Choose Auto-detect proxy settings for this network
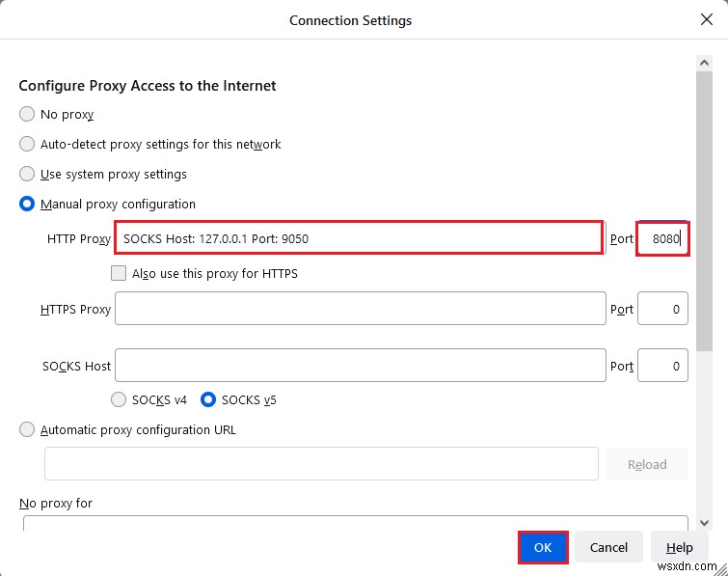The width and height of the screenshot is (728, 576). [x=27, y=144]
